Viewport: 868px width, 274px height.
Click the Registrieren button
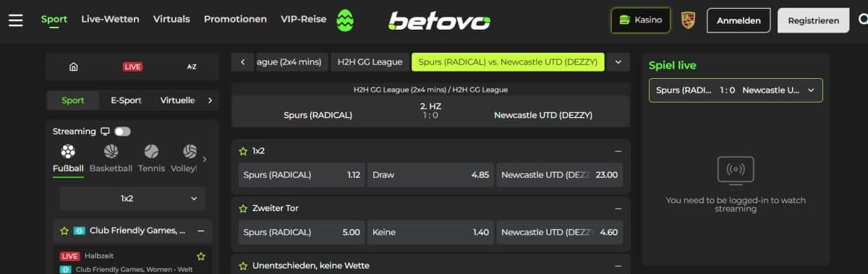[x=814, y=20]
